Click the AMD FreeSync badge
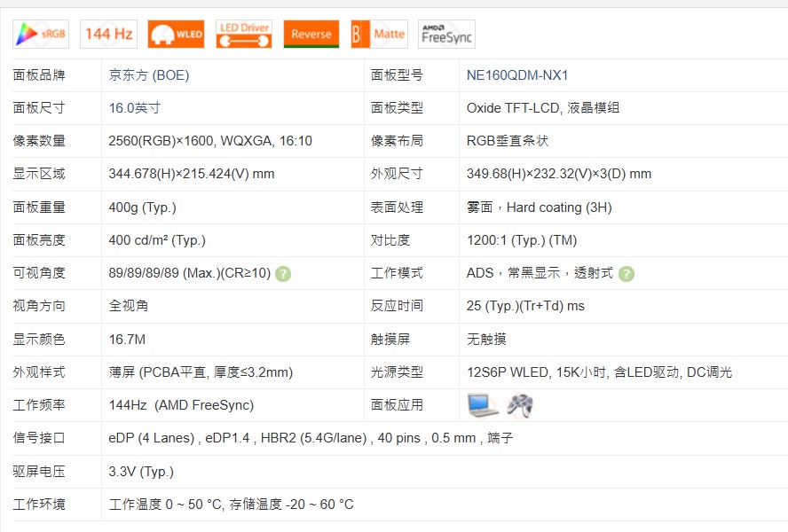788x532 pixels. coord(446,35)
